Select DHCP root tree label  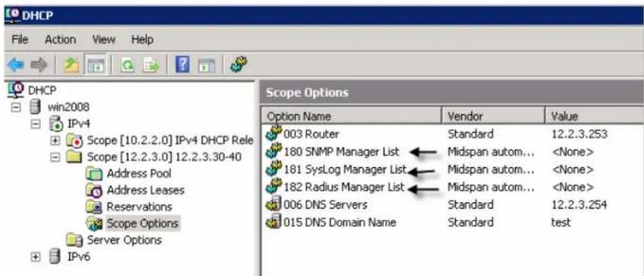42,90
